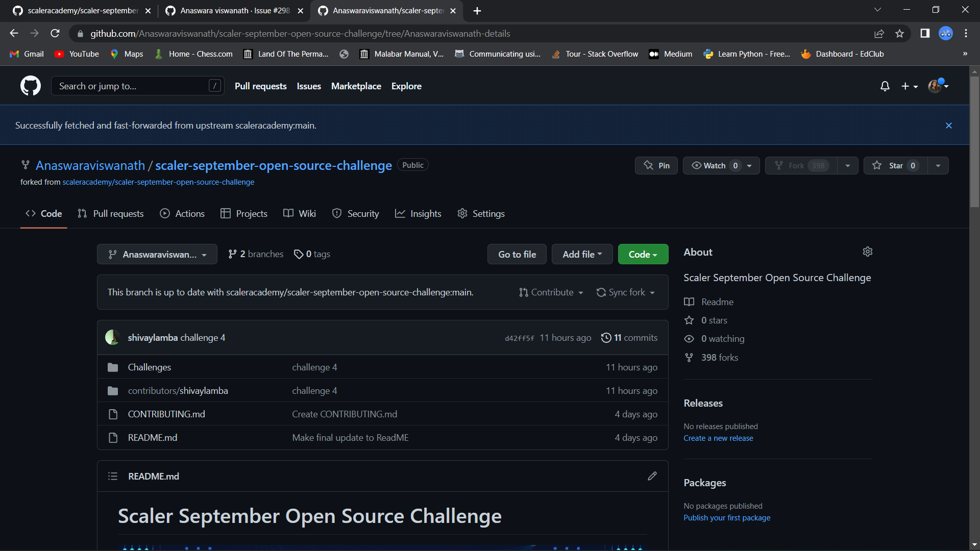Open the scaleracademy forked-from link
Image resolution: width=980 pixels, height=551 pixels.
158,182
